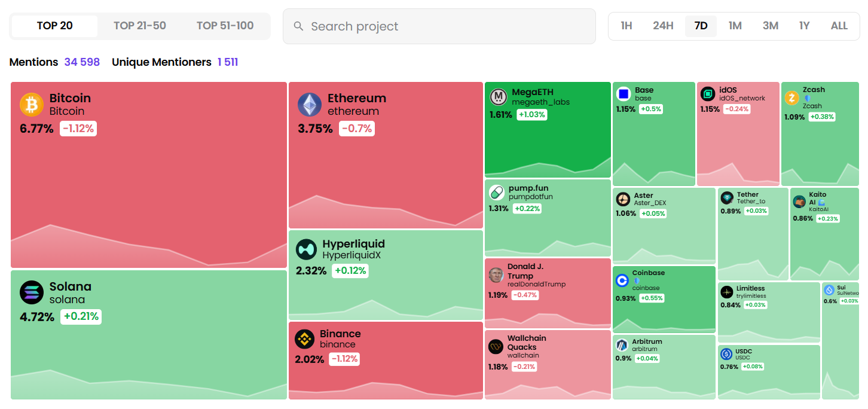Click the Binance logo icon

305,339
